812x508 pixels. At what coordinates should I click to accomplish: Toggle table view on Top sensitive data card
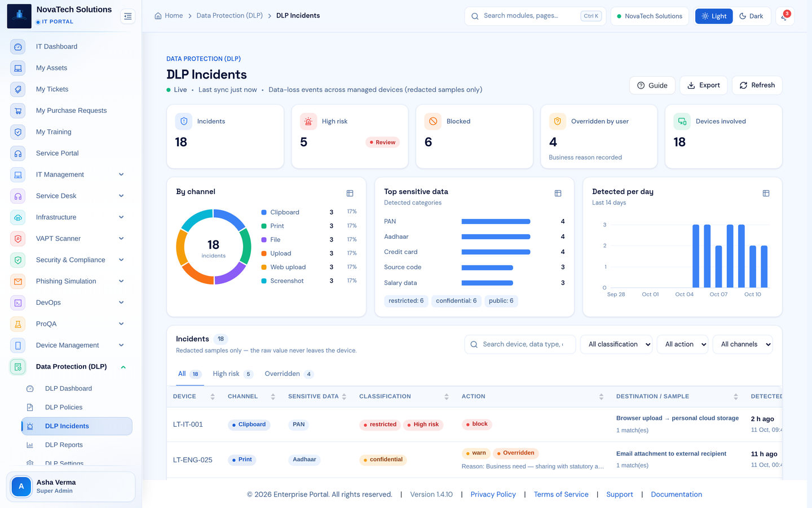[558, 193]
